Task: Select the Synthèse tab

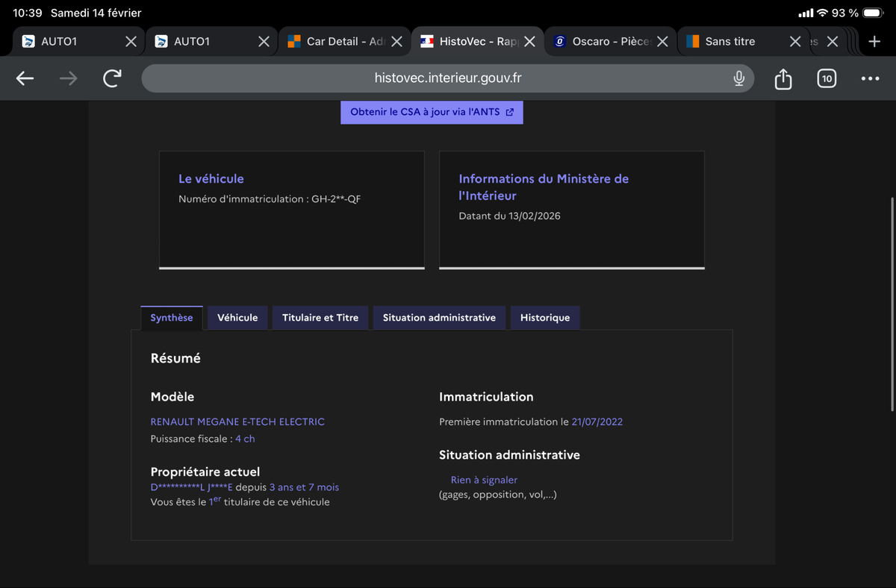Action: coord(172,318)
